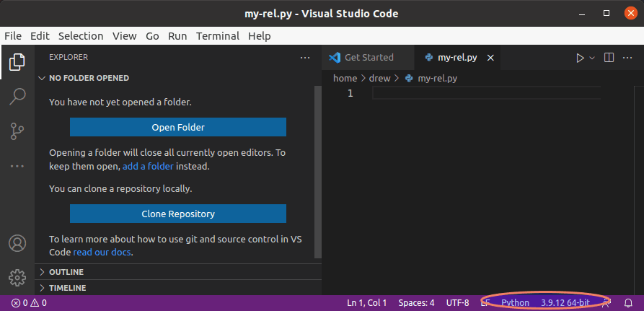Click the Open Folder button
The image size is (644, 311).
(x=178, y=127)
